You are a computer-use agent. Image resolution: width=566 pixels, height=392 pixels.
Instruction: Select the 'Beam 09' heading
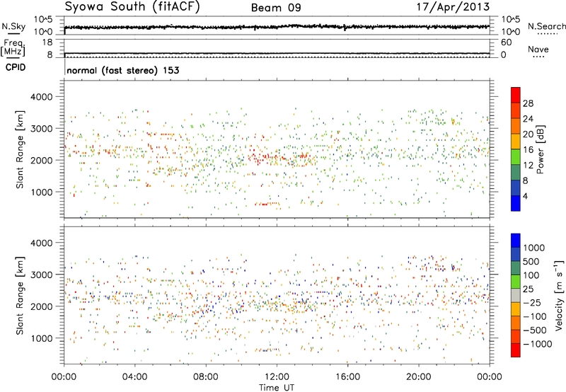point(276,8)
